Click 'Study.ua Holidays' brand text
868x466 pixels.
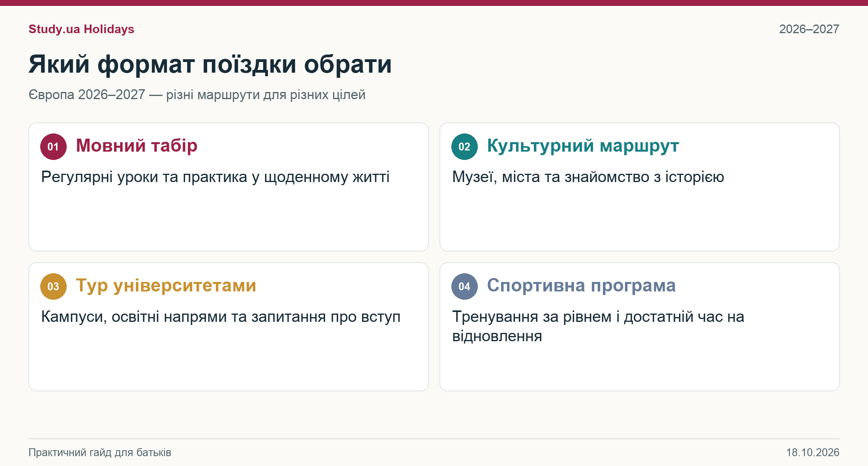[81, 29]
